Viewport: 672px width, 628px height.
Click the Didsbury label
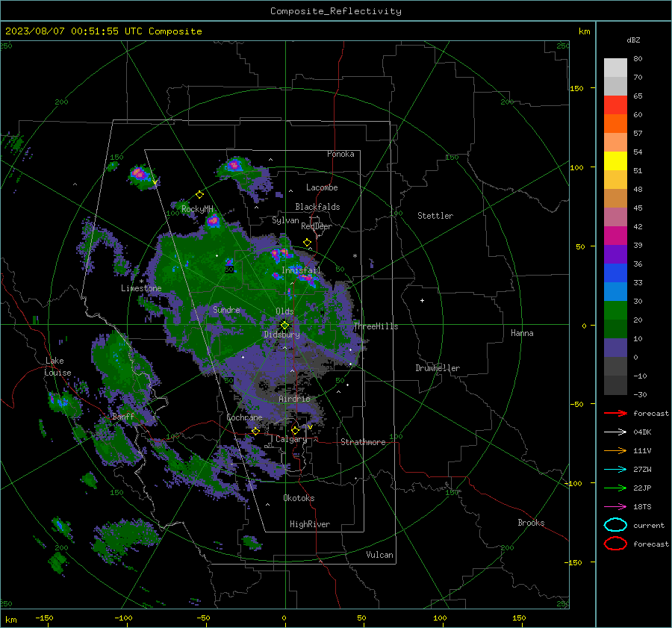coord(281,335)
